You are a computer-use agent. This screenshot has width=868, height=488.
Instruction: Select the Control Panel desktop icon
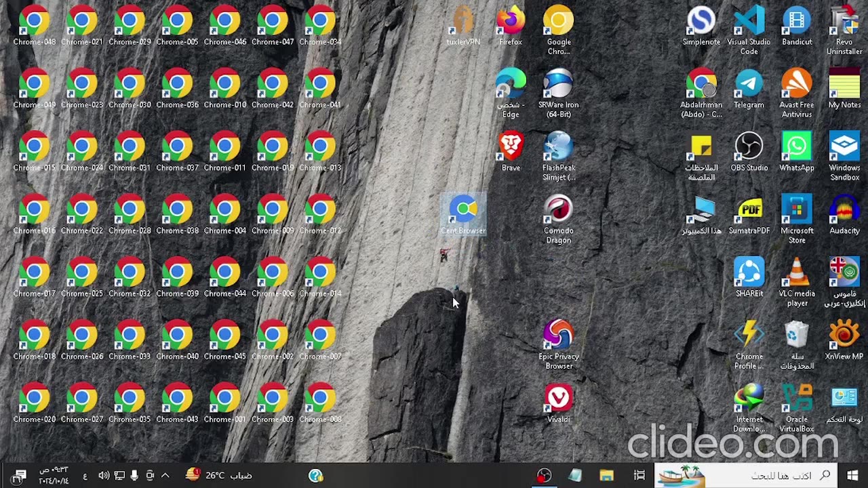[844, 404]
